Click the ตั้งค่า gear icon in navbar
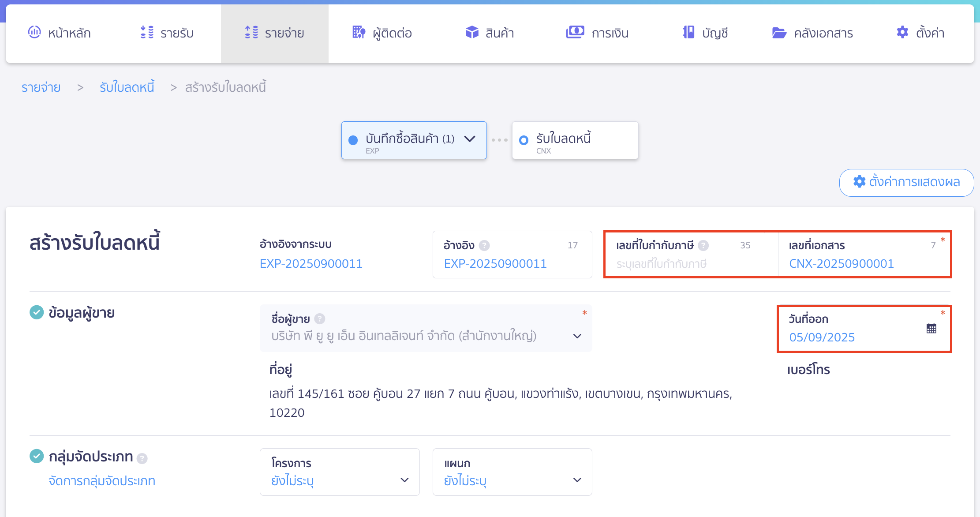Screen dimensions: 980x517 902,32
